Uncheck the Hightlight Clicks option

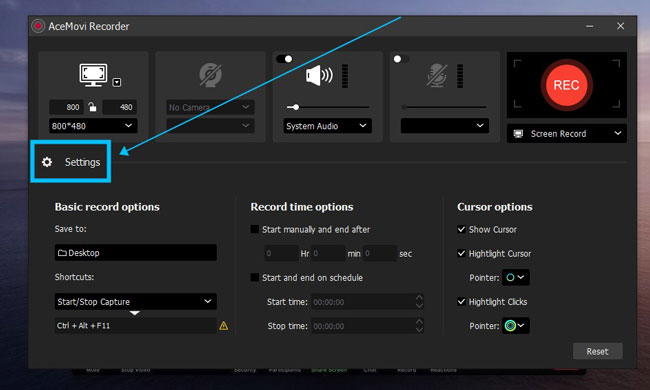[x=461, y=302]
